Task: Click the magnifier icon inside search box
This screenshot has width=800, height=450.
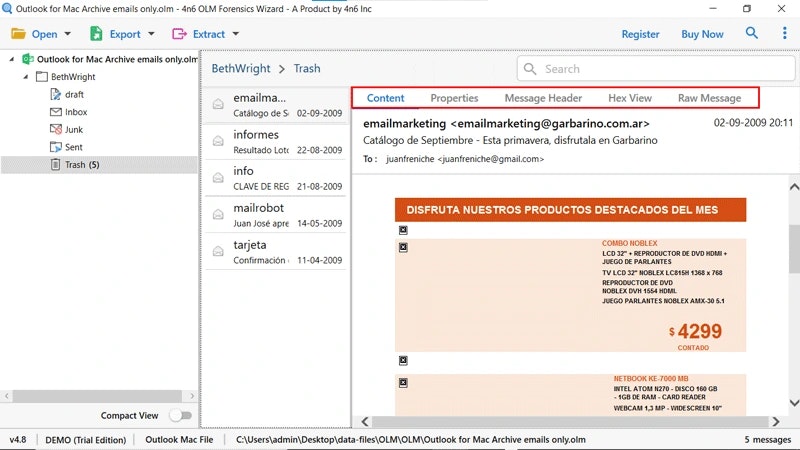Action: click(530, 69)
